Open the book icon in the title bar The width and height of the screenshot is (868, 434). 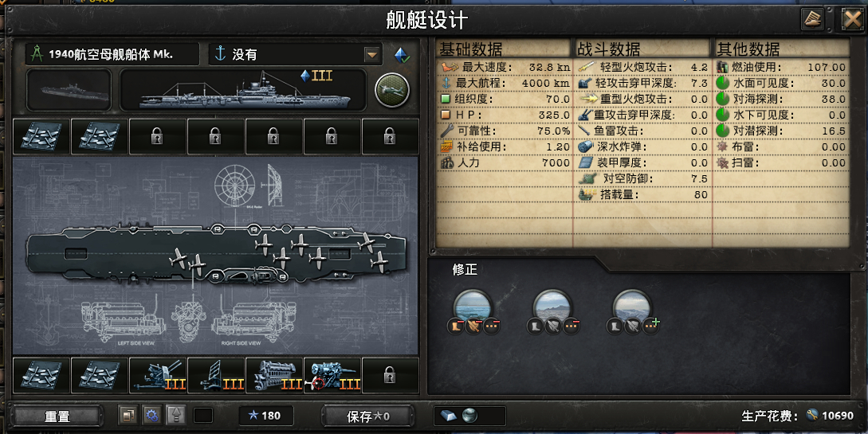coord(813,20)
